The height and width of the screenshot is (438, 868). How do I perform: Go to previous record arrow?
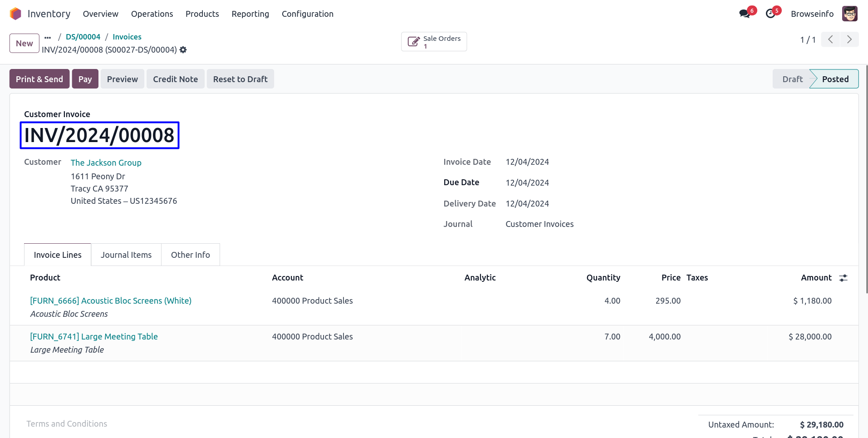coord(830,39)
